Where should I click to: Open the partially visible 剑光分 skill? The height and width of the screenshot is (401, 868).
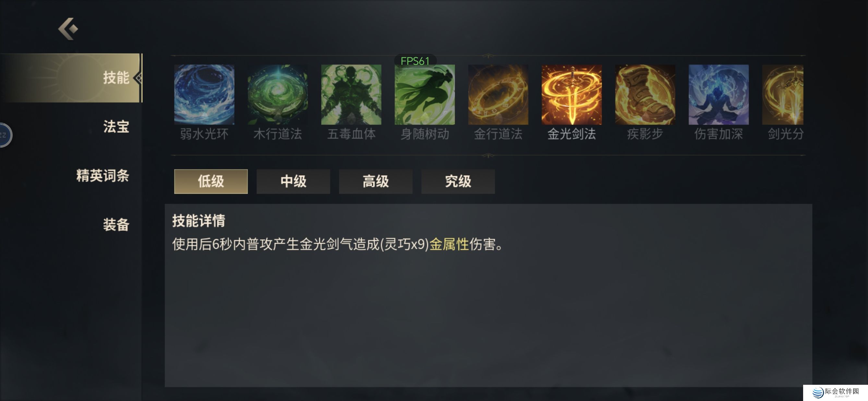[783, 95]
